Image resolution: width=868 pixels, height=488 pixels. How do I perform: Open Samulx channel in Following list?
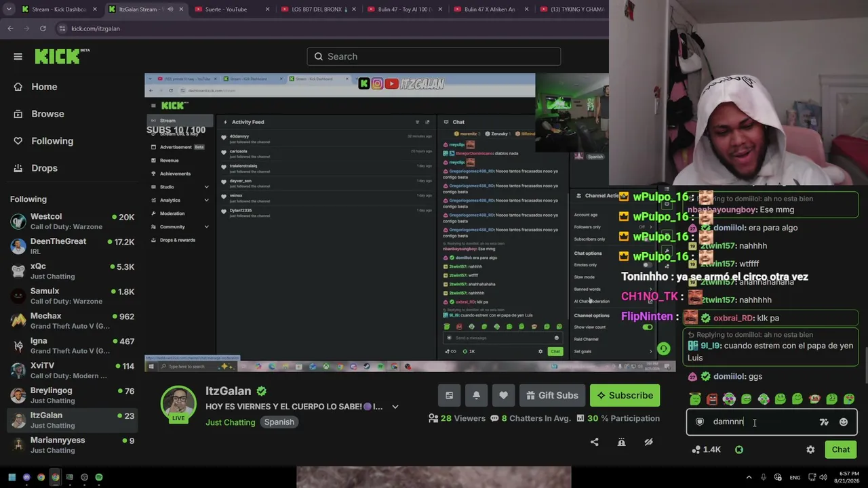point(72,296)
